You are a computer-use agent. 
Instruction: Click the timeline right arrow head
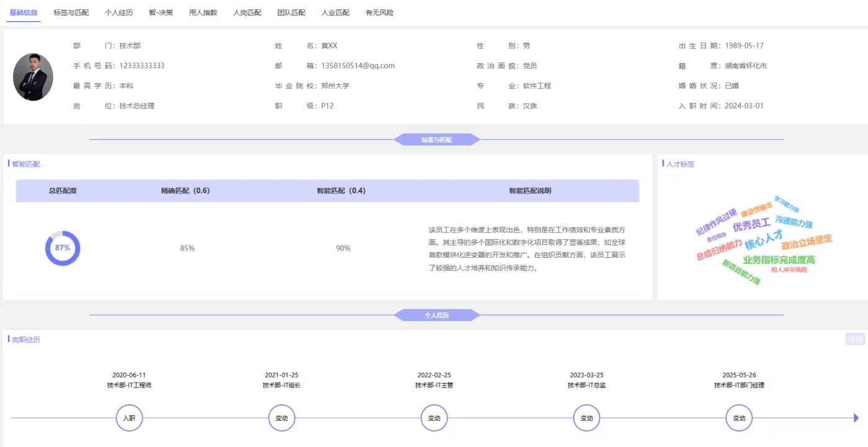coord(856,418)
